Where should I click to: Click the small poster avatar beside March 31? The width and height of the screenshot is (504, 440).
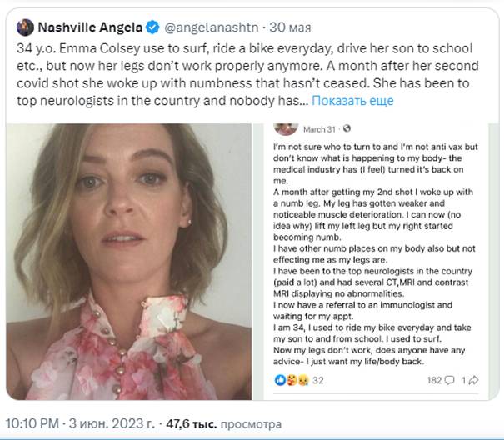tap(287, 127)
